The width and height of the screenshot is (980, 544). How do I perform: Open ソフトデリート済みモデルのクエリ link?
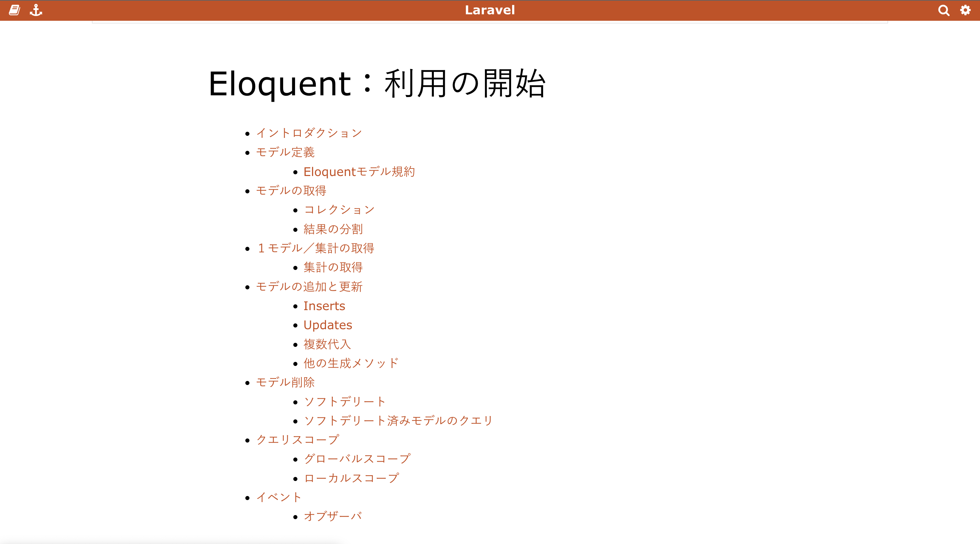pyautogui.click(x=398, y=421)
